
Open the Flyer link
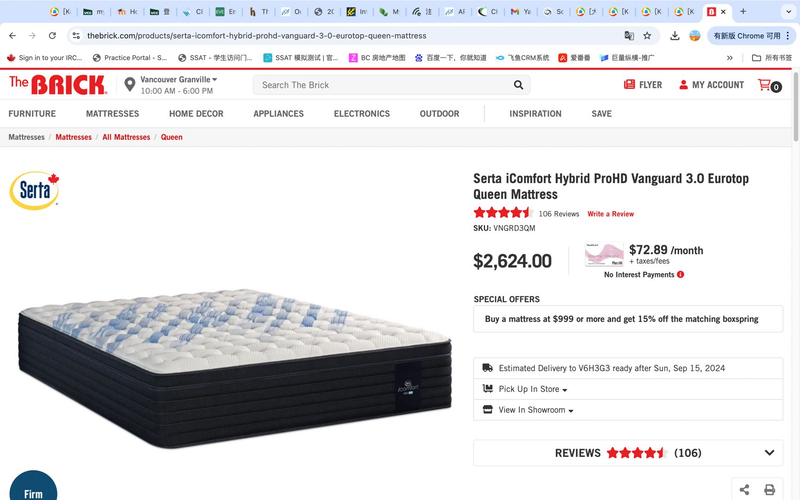pos(642,85)
